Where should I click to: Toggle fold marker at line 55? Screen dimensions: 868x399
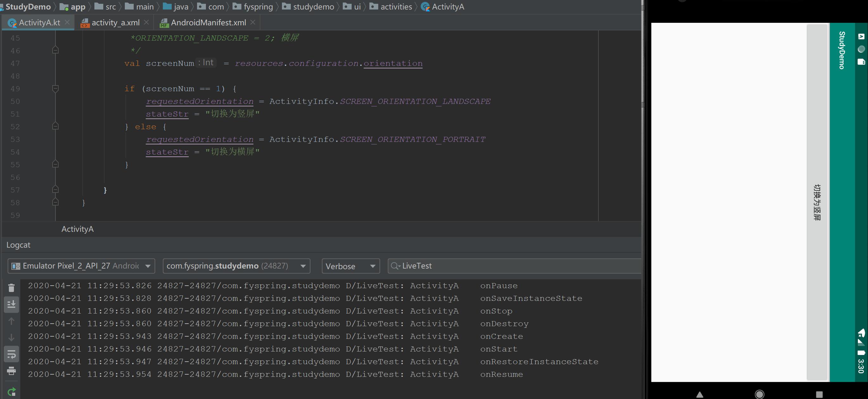click(56, 164)
